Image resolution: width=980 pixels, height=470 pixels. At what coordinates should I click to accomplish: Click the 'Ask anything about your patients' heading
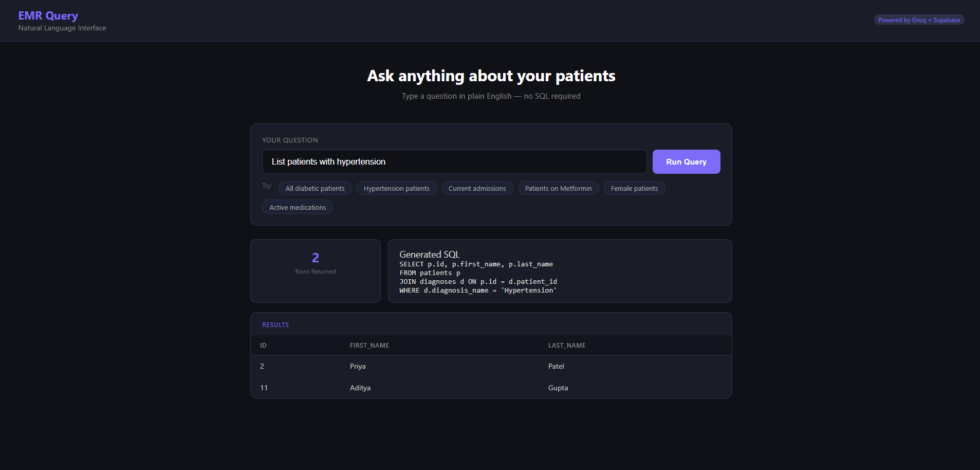(491, 76)
